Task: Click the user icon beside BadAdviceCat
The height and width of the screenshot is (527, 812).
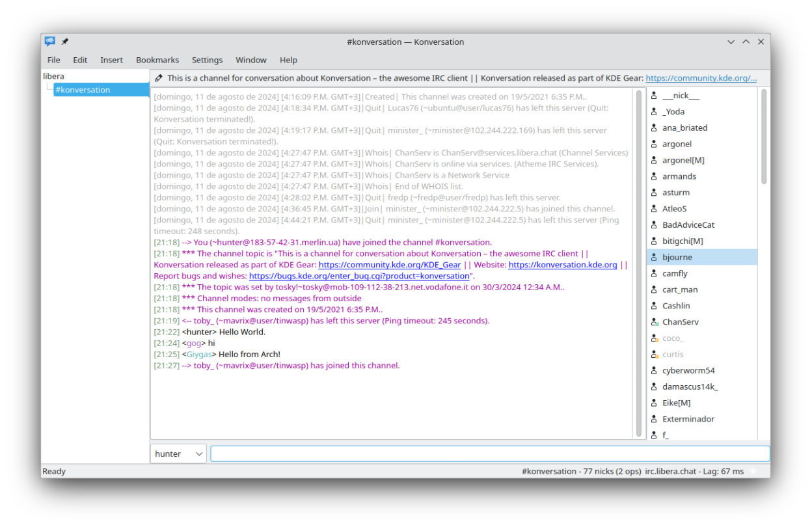Action: click(655, 225)
